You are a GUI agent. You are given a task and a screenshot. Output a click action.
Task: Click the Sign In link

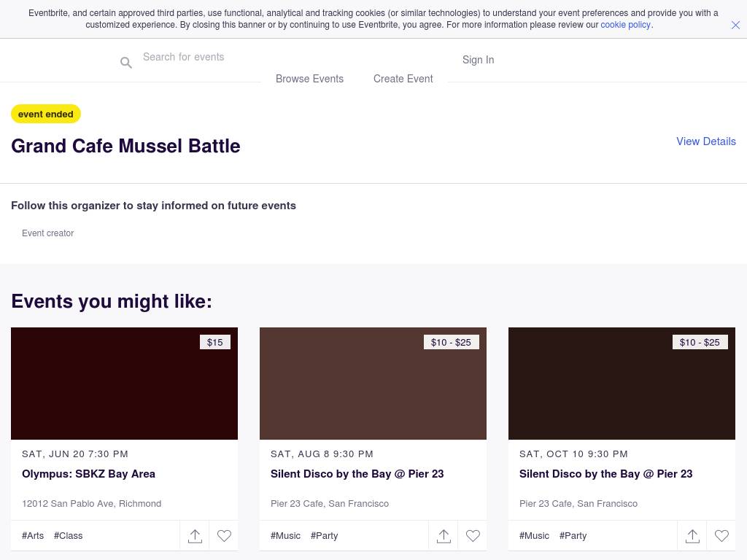click(x=478, y=60)
